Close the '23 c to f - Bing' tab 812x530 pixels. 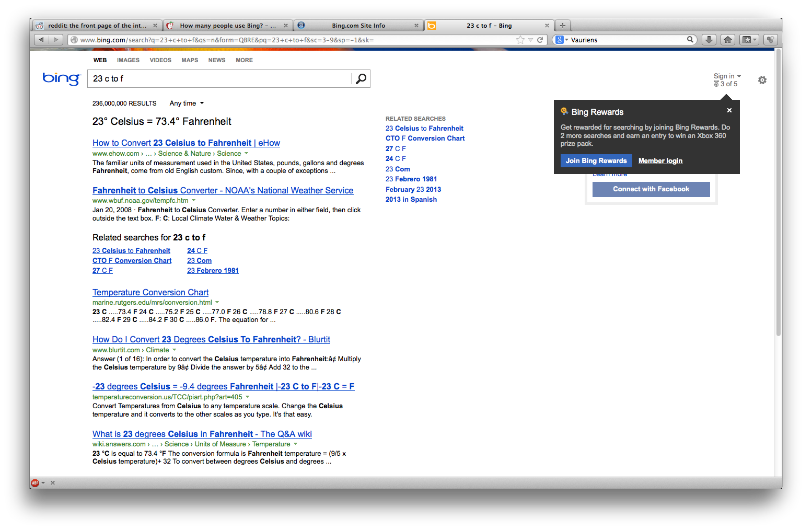click(x=547, y=26)
